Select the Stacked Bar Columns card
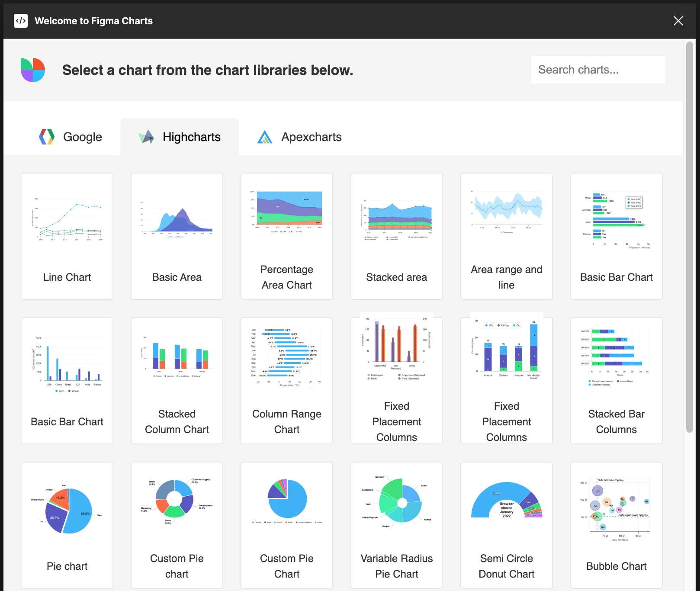 [617, 381]
